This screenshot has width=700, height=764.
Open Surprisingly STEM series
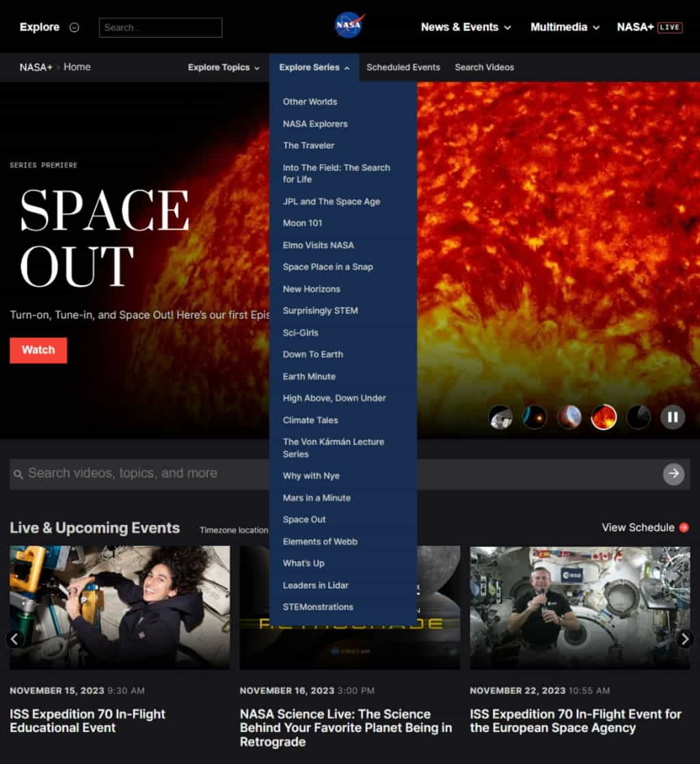[x=321, y=311]
